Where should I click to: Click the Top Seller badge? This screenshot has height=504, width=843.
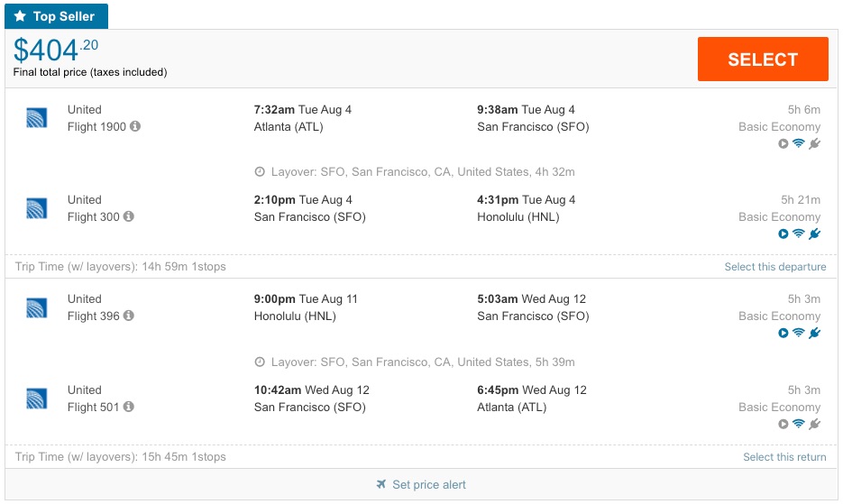56,16
